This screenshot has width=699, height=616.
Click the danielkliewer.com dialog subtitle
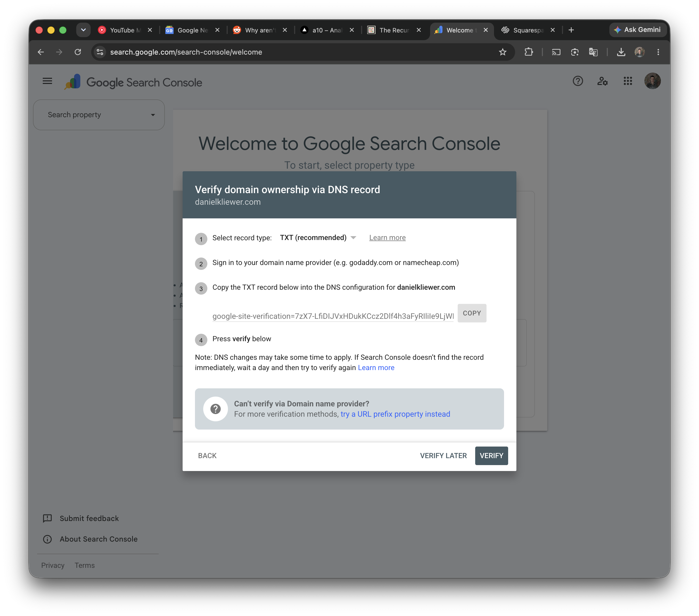pos(227,202)
